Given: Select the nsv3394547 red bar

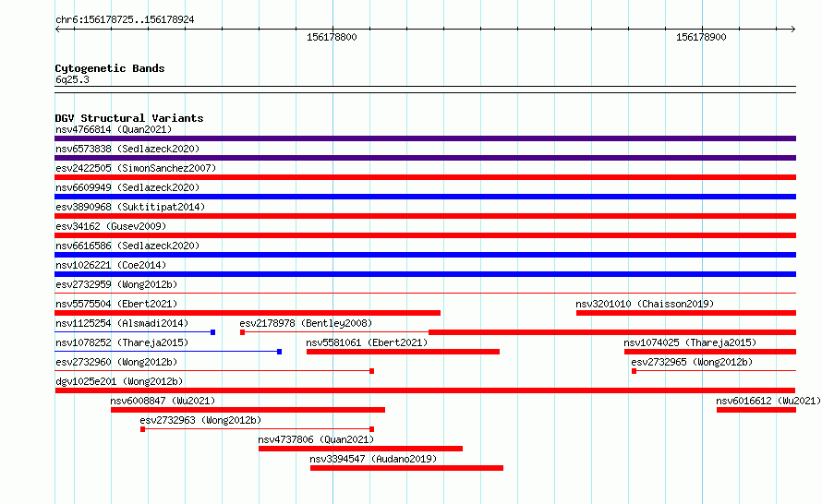Looking at the screenshot, I should [x=406, y=468].
